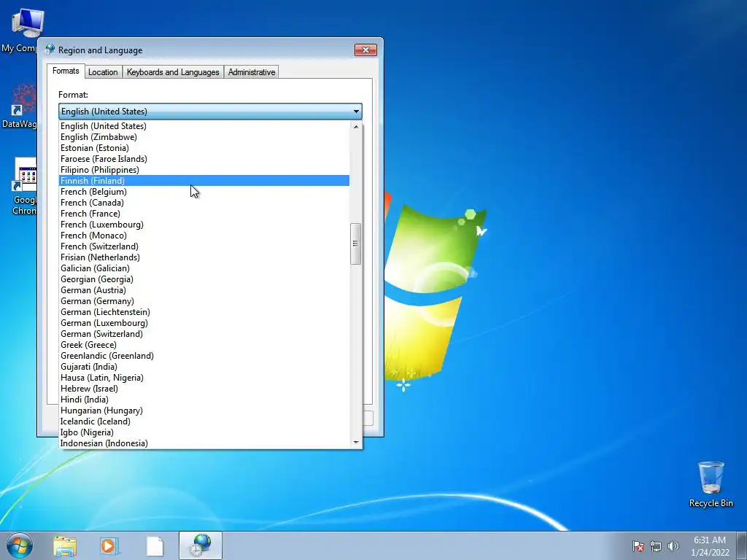Screen dimensions: 747x560
Task: Pick Icelandic (Iceland)
Action: point(204,422)
